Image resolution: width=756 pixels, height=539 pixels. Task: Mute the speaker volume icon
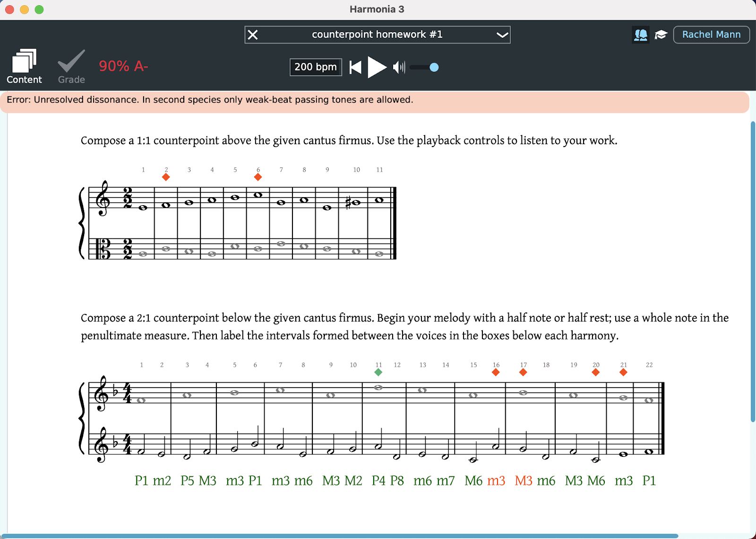tap(399, 67)
